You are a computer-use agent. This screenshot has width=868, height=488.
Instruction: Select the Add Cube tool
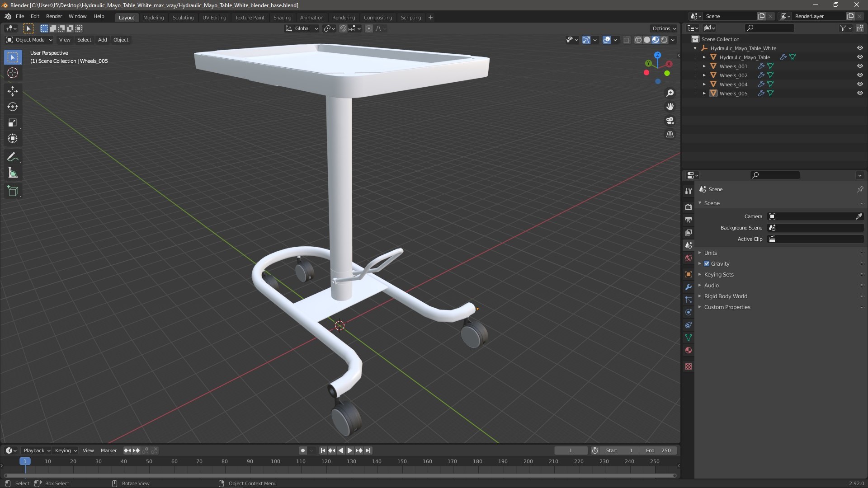click(13, 191)
